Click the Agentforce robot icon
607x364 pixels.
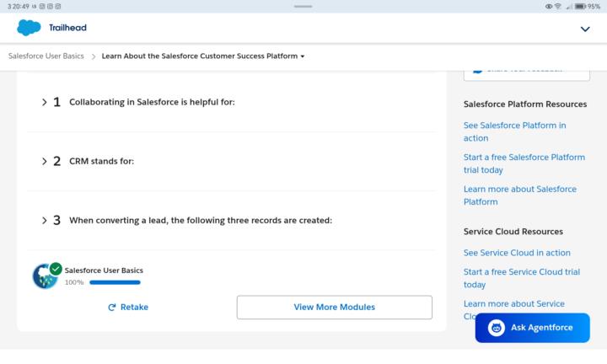coord(497,328)
